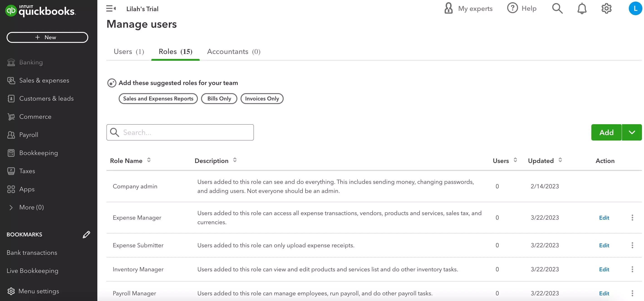This screenshot has width=644, height=301.
Task: Switch to the Accountants tab
Action: click(234, 52)
